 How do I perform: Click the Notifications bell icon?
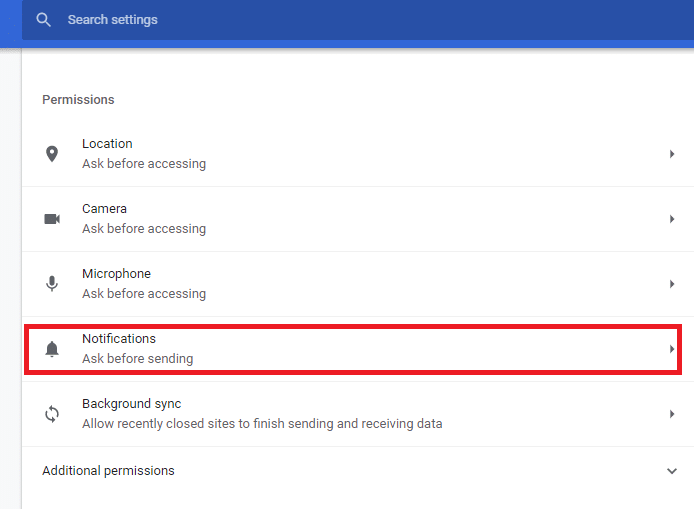(52, 349)
